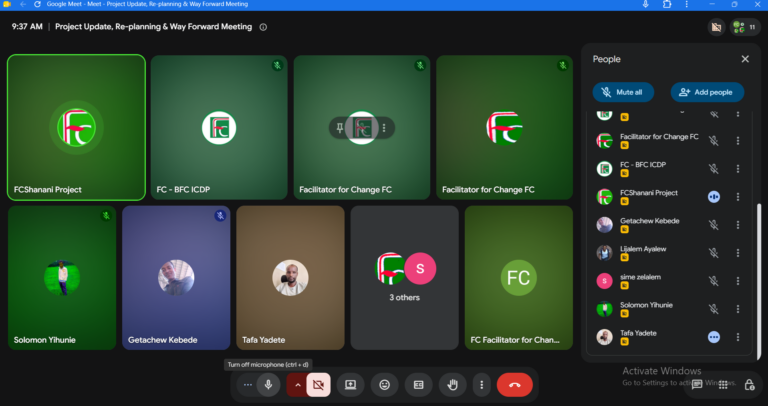The image size is (768, 406).
Task: Open more actions for Facilitator for Change FC row
Action: click(738, 141)
